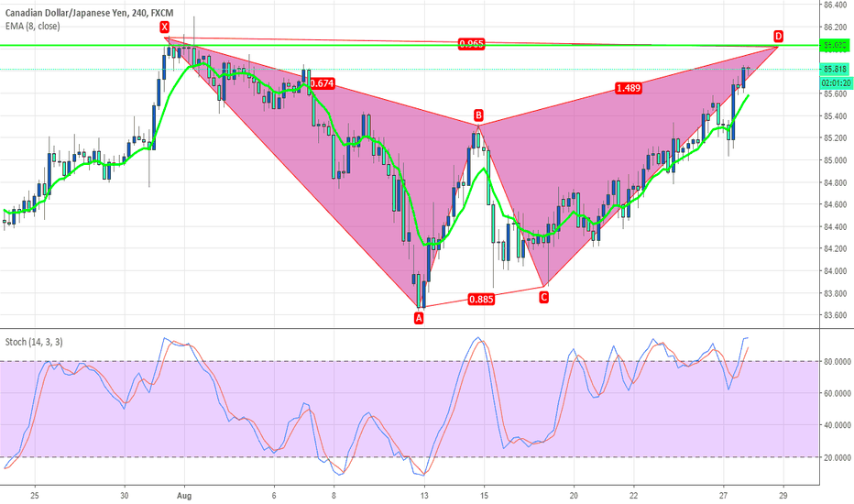The height and width of the screenshot is (504, 854).
Task: Click the 86.200 price axis label
Action: point(835,27)
